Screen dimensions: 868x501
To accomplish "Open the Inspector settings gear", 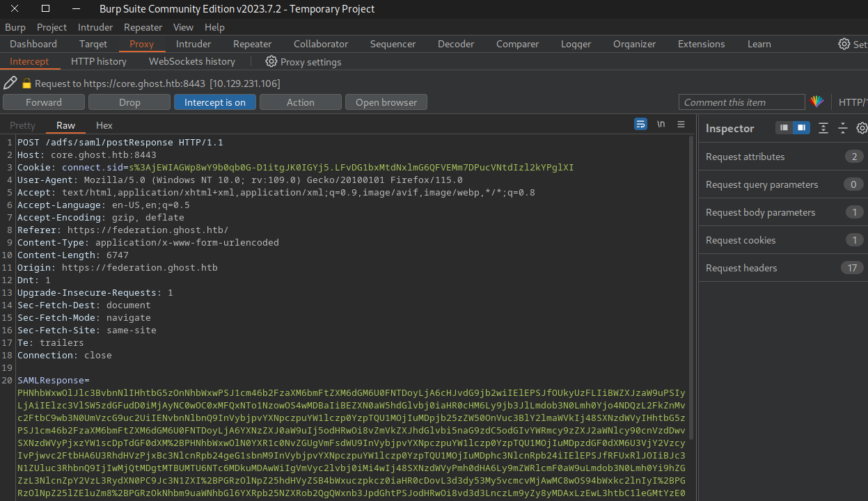I will click(862, 128).
